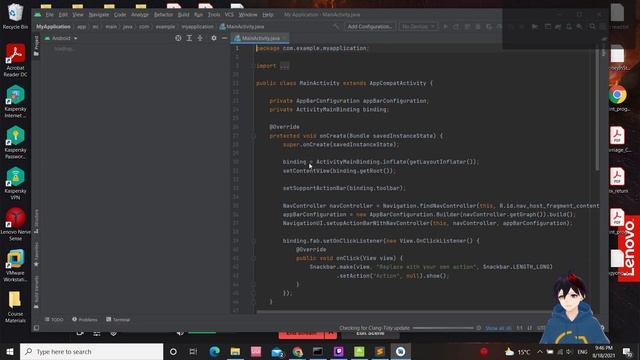Click the Search Everywhere magnifier icon
This screenshot has width=640, height=360.
tap(592, 27)
